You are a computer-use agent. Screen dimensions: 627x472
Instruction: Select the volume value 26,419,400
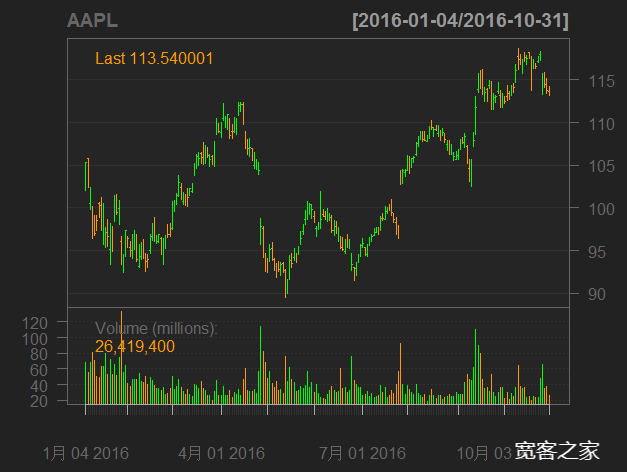(135, 346)
